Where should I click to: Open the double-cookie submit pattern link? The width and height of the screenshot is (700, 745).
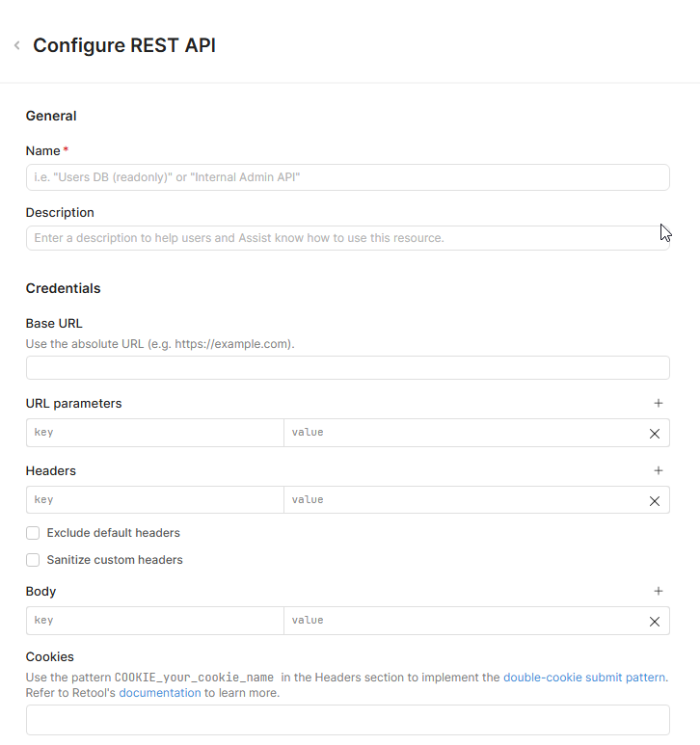click(584, 678)
